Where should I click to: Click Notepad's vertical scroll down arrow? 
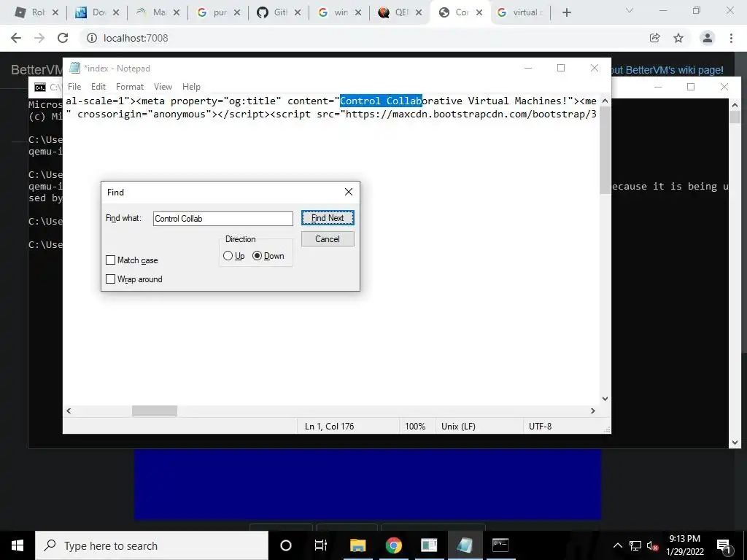click(605, 399)
